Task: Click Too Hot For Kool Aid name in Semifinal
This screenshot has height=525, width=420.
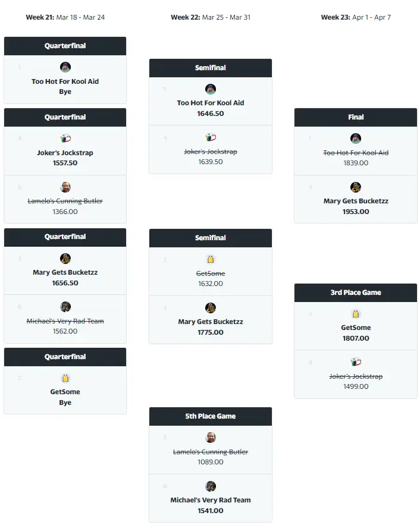Action: tap(211, 103)
